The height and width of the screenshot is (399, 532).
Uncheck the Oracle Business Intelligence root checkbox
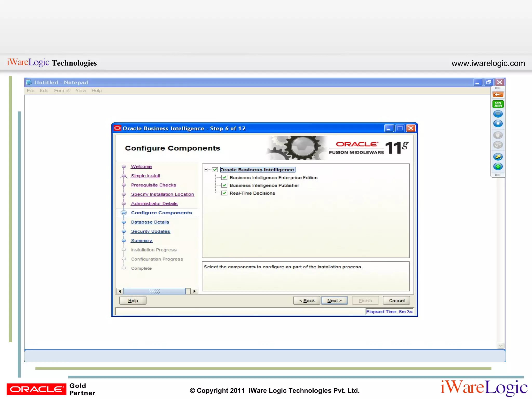(215, 170)
